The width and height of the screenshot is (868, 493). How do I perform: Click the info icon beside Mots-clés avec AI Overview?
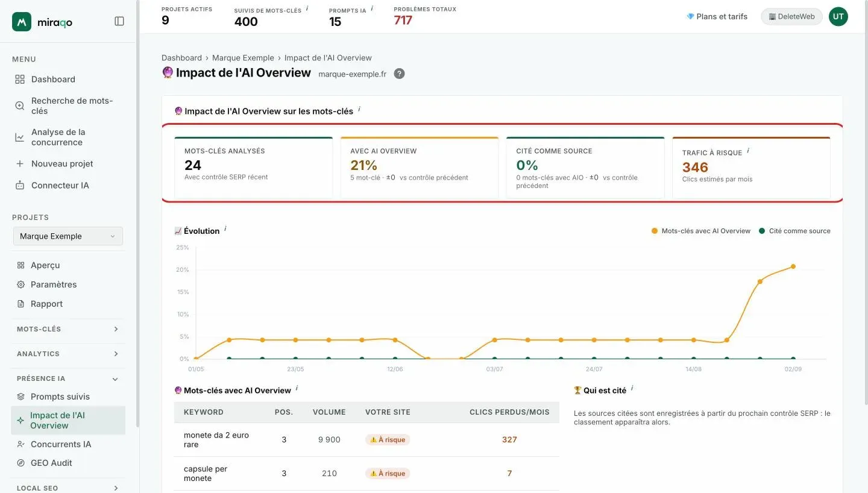pos(297,389)
